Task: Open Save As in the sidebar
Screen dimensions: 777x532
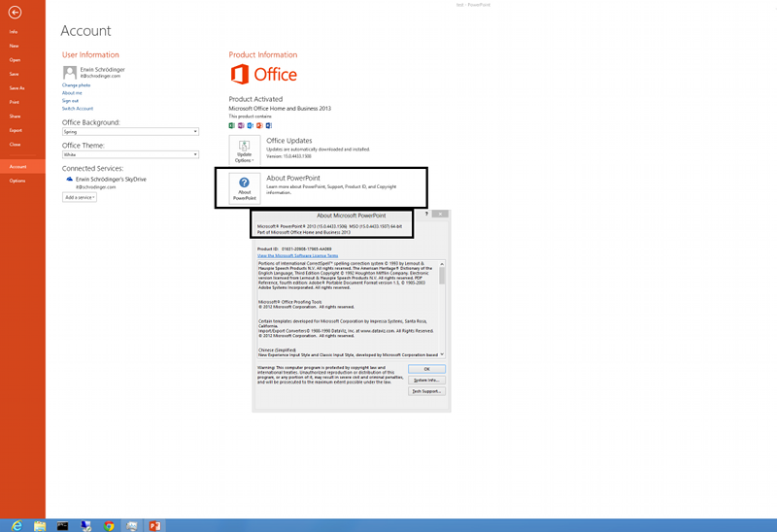Action: (x=17, y=88)
